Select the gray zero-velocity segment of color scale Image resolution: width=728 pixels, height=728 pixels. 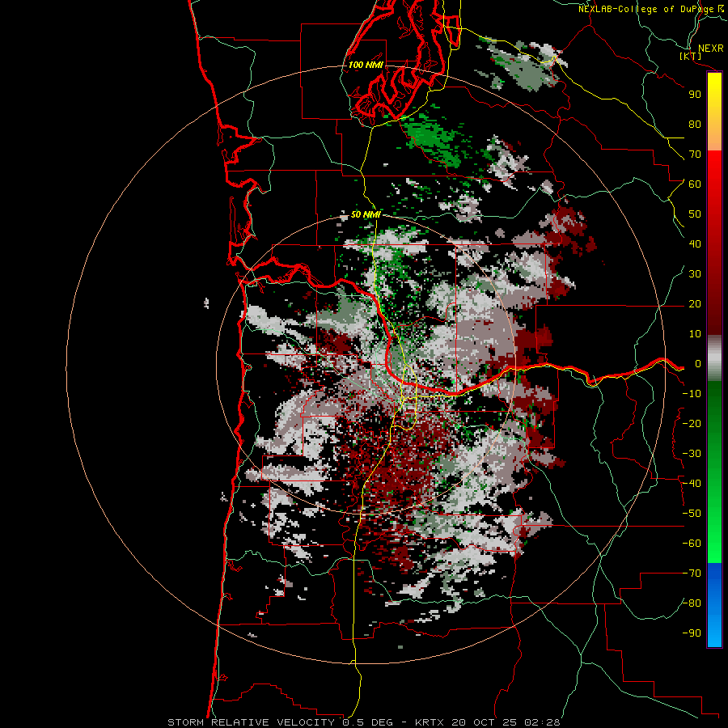point(714,358)
